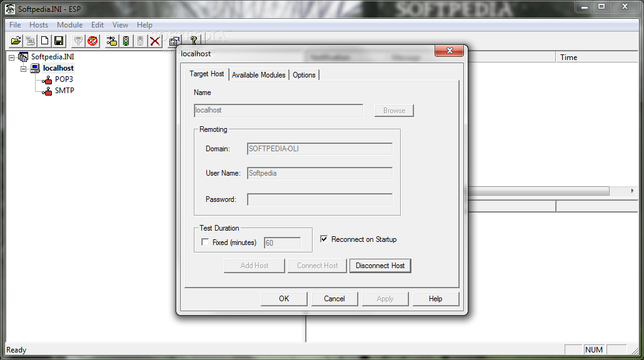Click the User Name field

(320, 173)
